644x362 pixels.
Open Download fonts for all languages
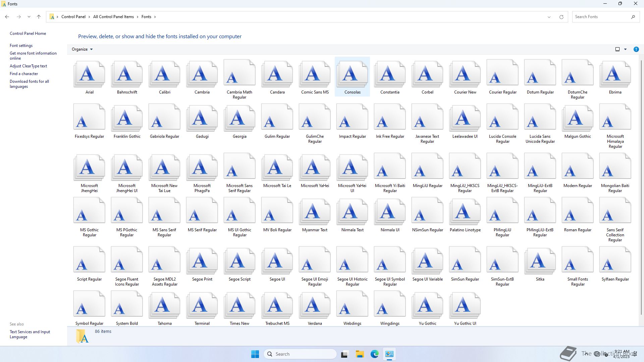tap(29, 84)
